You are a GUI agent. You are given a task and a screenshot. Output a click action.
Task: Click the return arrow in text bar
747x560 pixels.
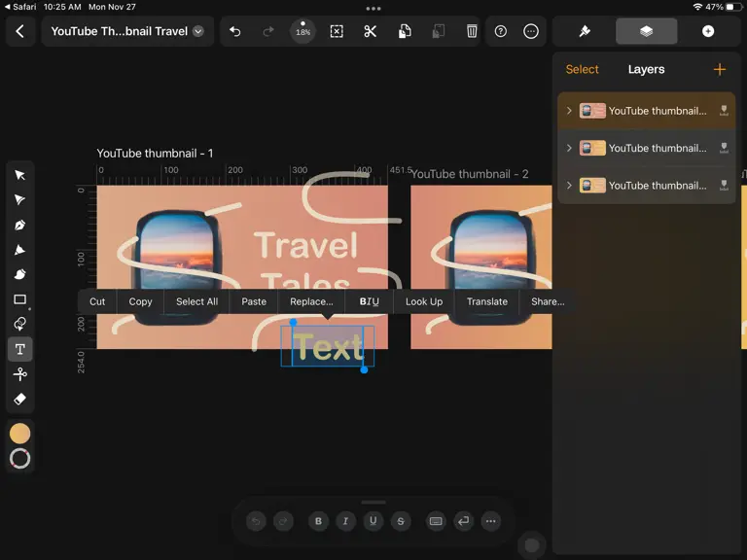[463, 521]
